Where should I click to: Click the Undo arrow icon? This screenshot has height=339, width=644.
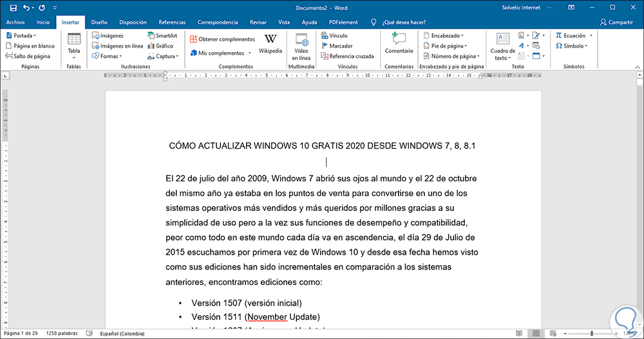click(x=26, y=8)
